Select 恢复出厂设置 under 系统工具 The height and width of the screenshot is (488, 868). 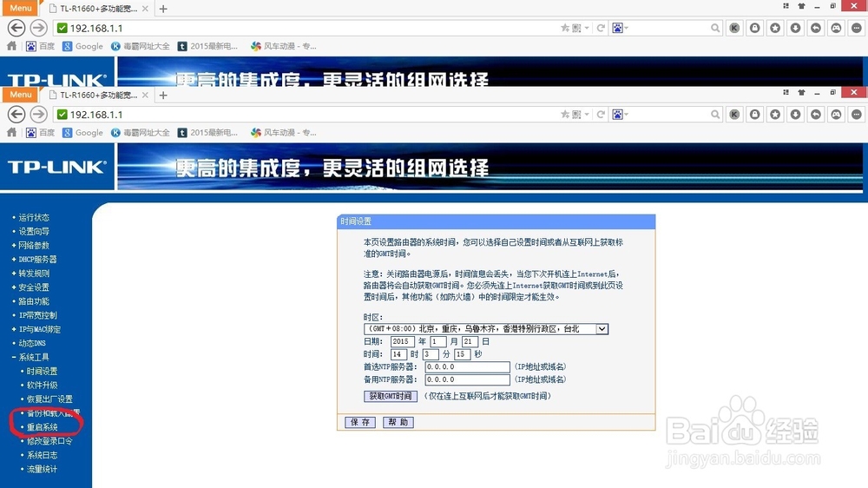pyautogui.click(x=49, y=399)
